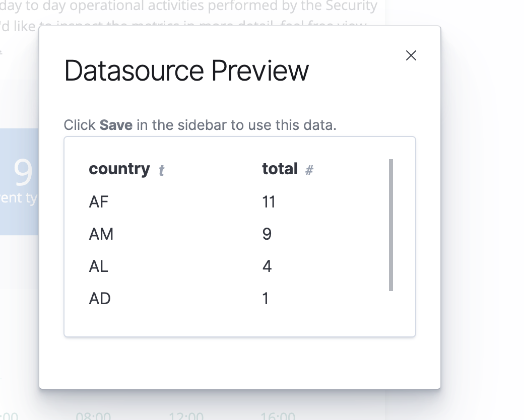Close the Datasource Preview dialog
This screenshot has height=420, width=524.
[x=411, y=56]
